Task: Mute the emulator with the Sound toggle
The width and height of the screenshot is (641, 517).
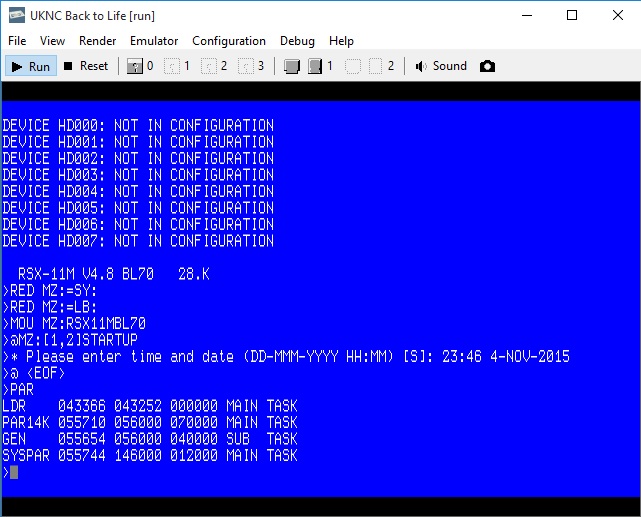Action: coord(441,66)
